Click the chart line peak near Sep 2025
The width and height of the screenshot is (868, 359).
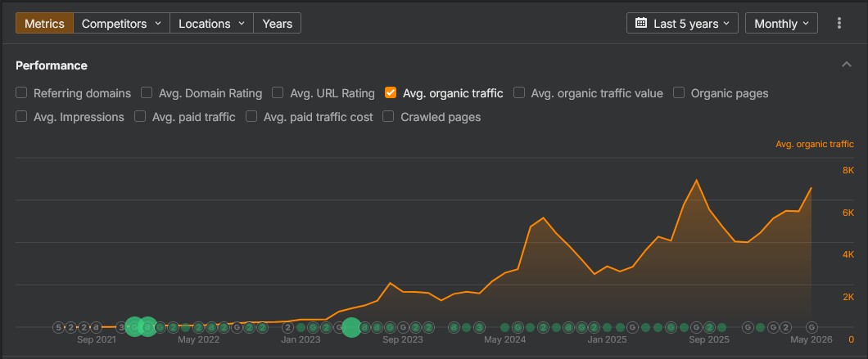(696, 180)
